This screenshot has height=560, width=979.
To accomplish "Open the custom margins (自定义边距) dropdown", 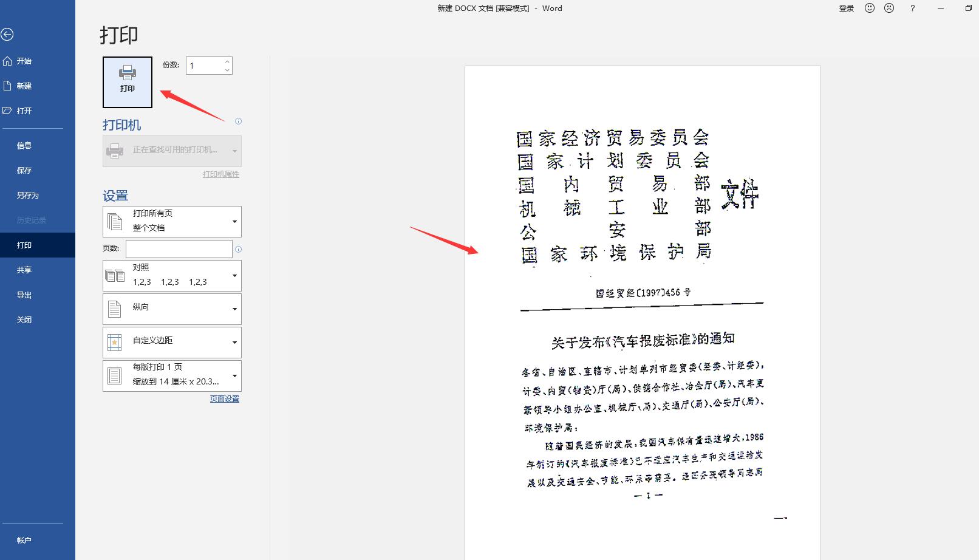I will [x=172, y=342].
